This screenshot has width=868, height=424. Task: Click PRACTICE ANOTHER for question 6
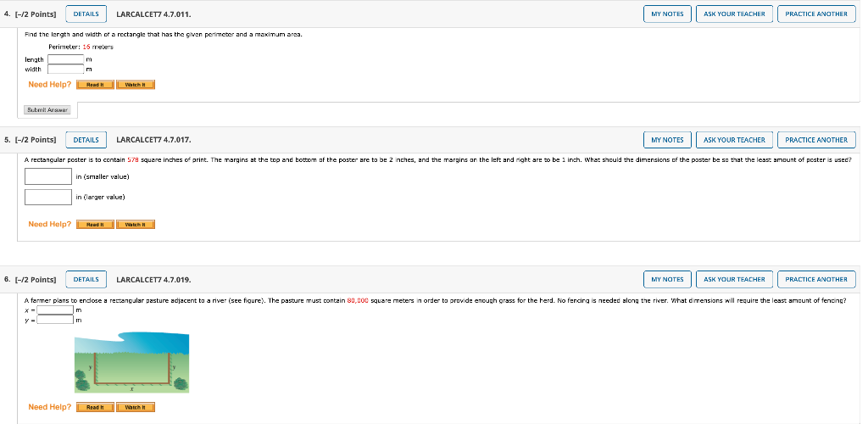(816, 280)
